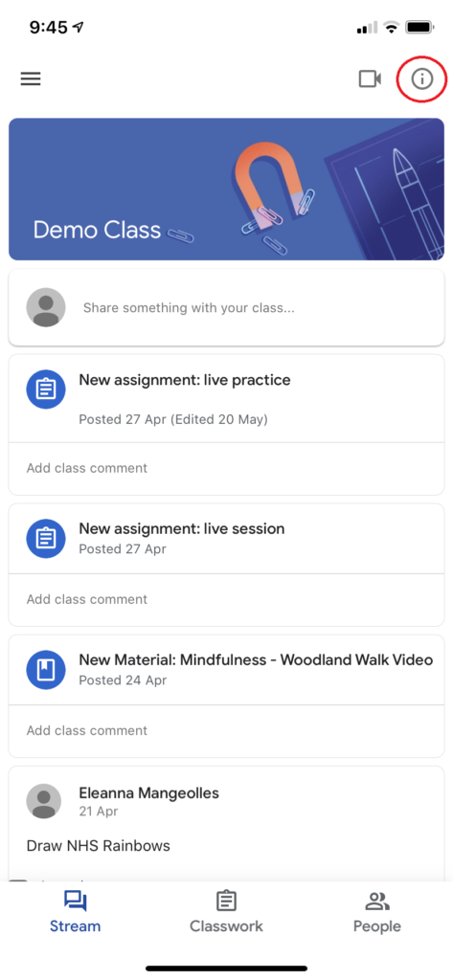Image resolution: width=453 pixels, height=980 pixels.
Task: Tap the Mindfulness material bookmark icon
Action: 46,670
